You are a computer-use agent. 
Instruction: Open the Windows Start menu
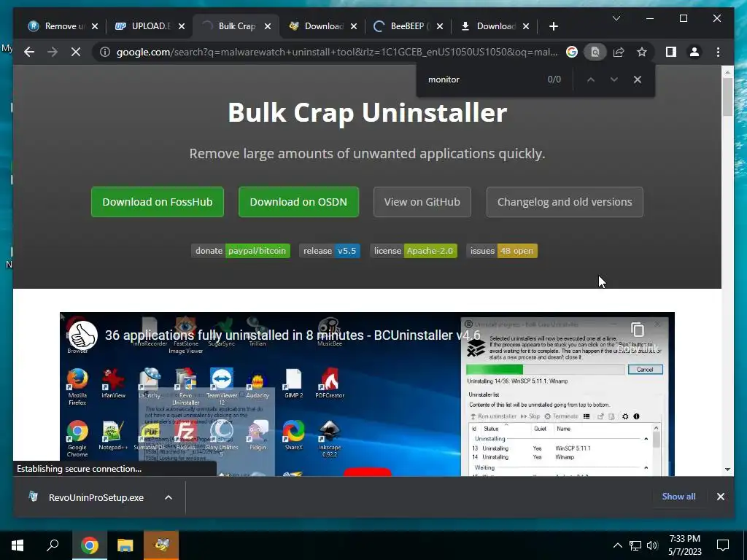pyautogui.click(x=18, y=545)
